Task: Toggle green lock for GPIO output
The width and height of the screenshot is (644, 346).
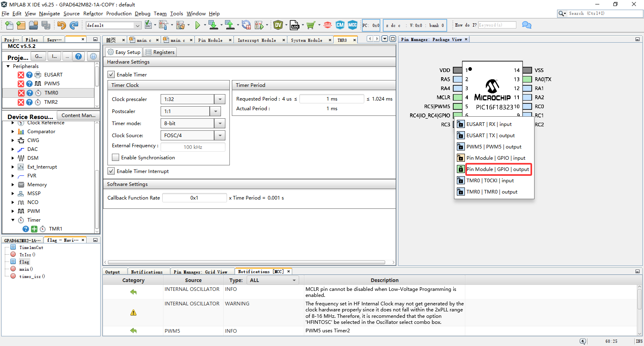Action: (x=460, y=169)
